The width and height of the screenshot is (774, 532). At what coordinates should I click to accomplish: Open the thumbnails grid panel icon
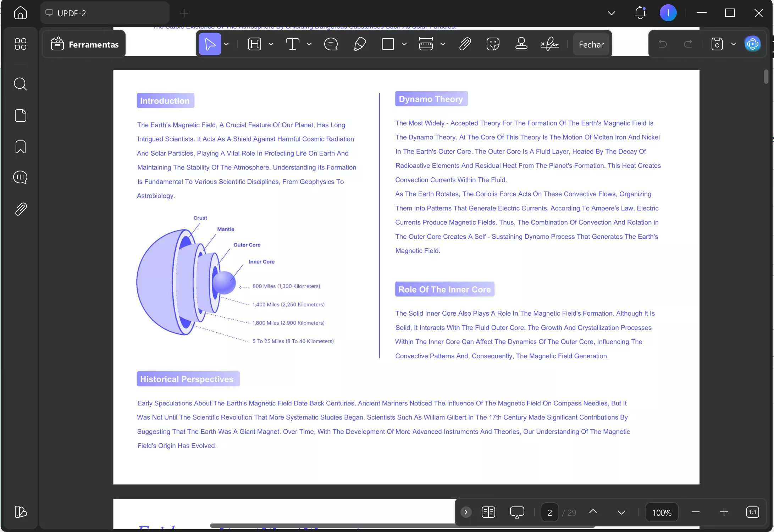tap(20, 44)
